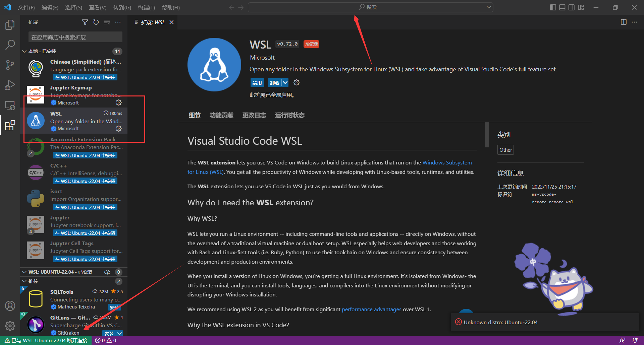Collapse the local installed section
The image size is (644, 345).
pos(24,51)
